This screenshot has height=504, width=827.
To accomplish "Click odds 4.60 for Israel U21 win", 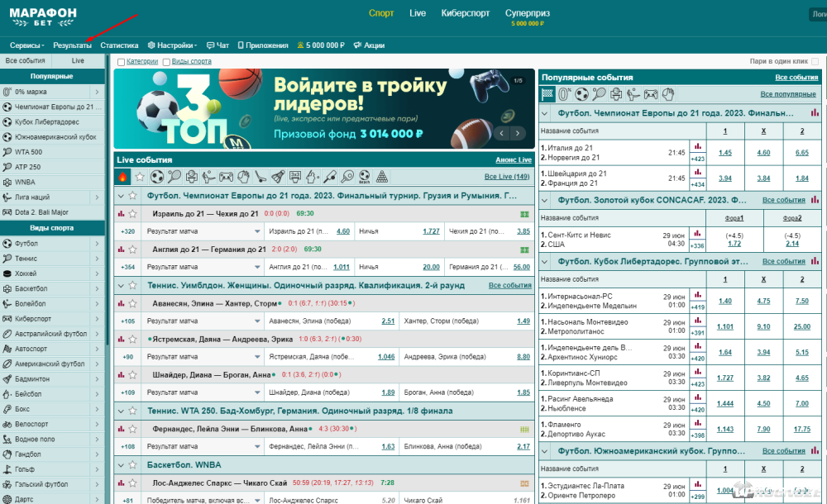I will (343, 231).
